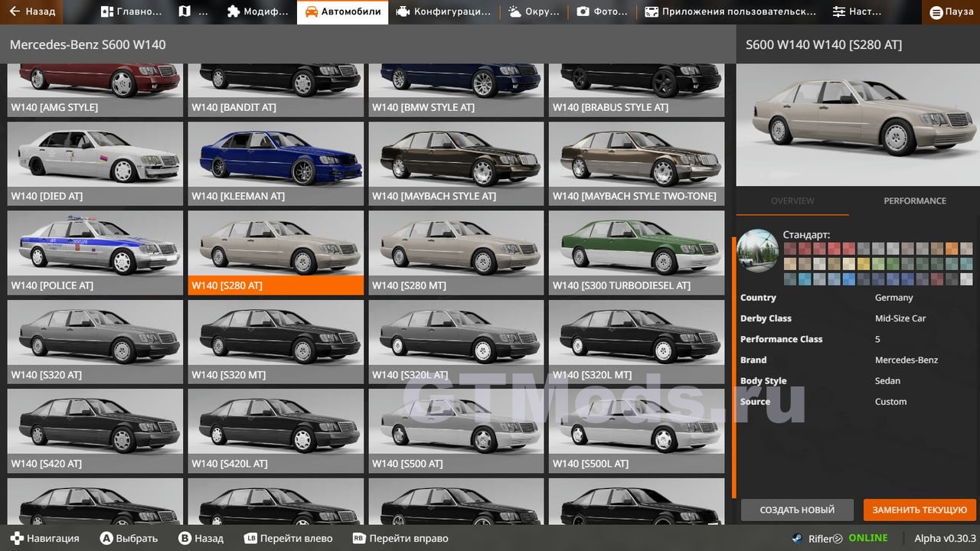This screenshot has height=551, width=980.
Task: Click the Derby Class value Mid-Size Car
Action: click(x=900, y=318)
